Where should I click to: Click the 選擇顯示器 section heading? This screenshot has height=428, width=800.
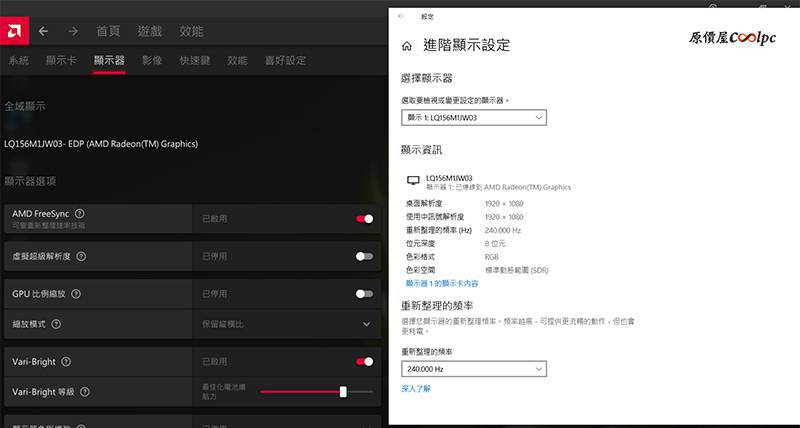tap(427, 78)
